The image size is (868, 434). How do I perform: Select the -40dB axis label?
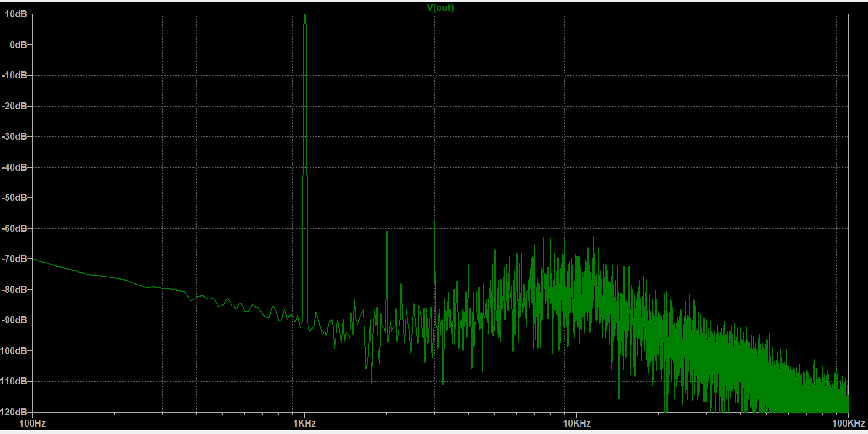point(14,167)
